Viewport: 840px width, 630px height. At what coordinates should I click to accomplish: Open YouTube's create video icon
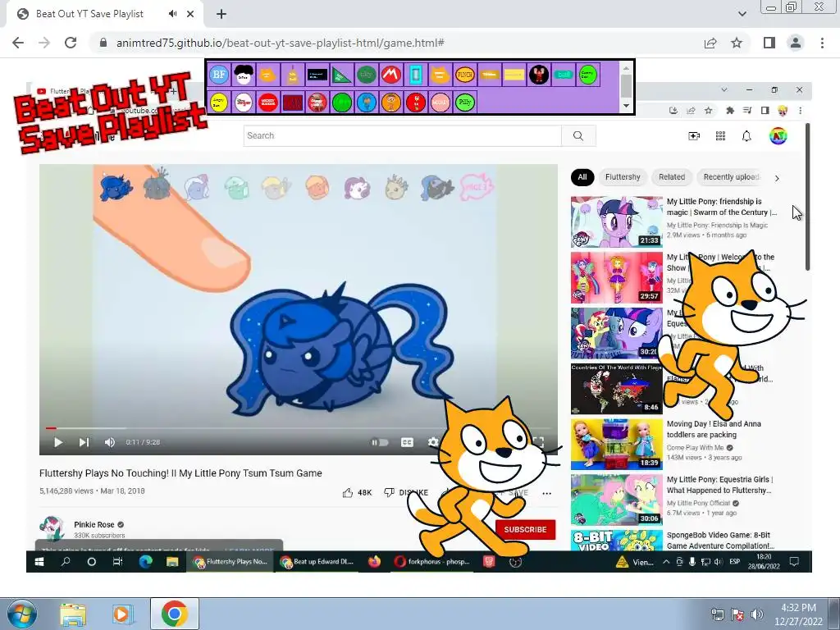694,135
